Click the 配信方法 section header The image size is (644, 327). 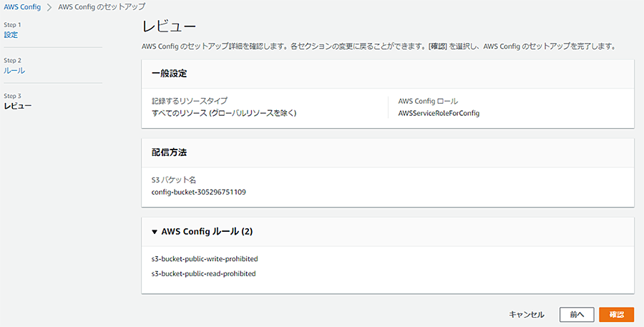pos(170,152)
